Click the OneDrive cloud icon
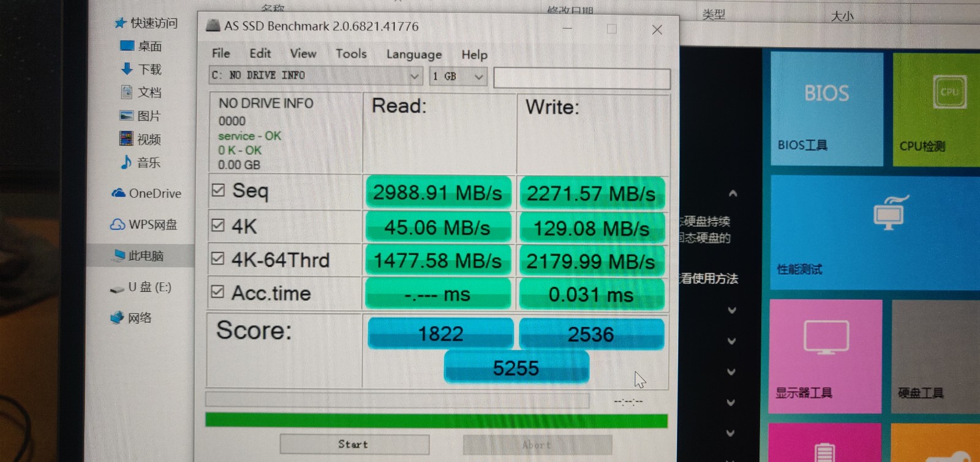The image size is (980, 462). click(x=118, y=193)
